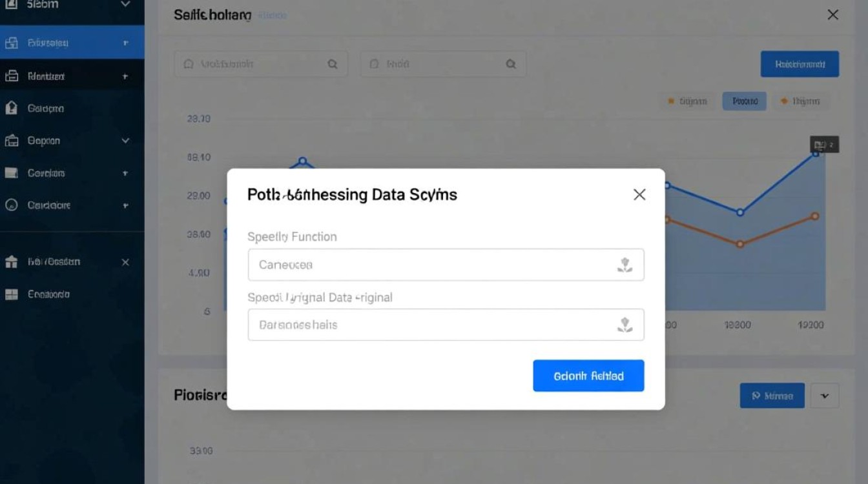Click the search magnifier in the first search box
Image resolution: width=868 pixels, height=484 pixels.
(333, 64)
